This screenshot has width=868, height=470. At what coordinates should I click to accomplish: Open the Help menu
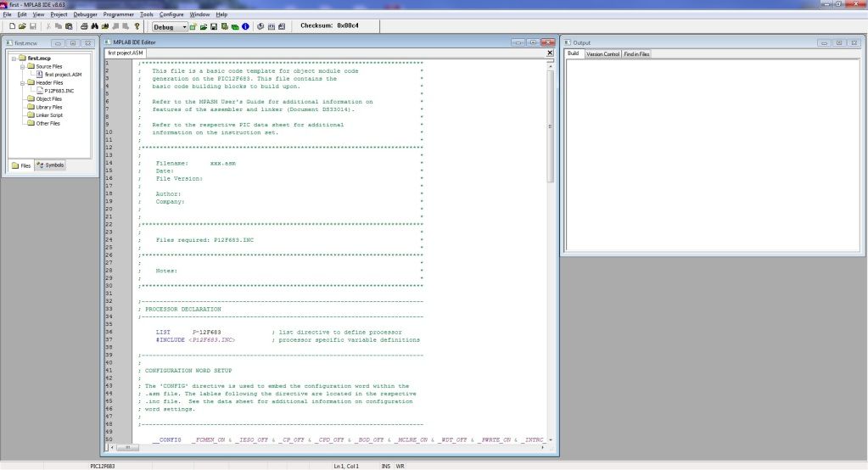pos(221,14)
